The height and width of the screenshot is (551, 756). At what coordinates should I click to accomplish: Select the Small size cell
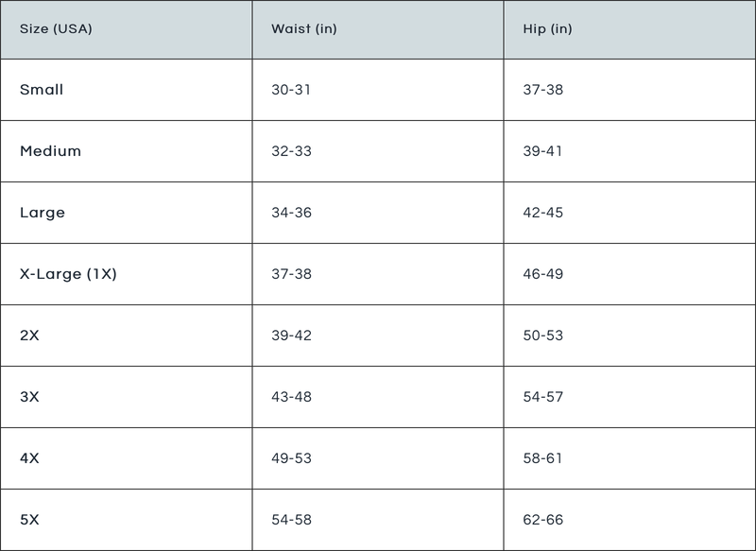[42, 90]
